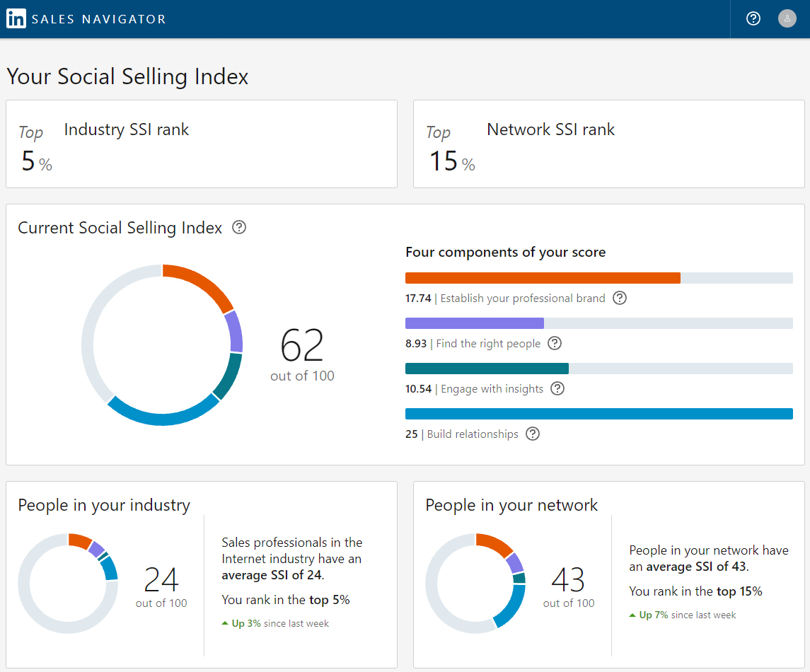Click 'average SSI of 43' text

tap(696, 567)
